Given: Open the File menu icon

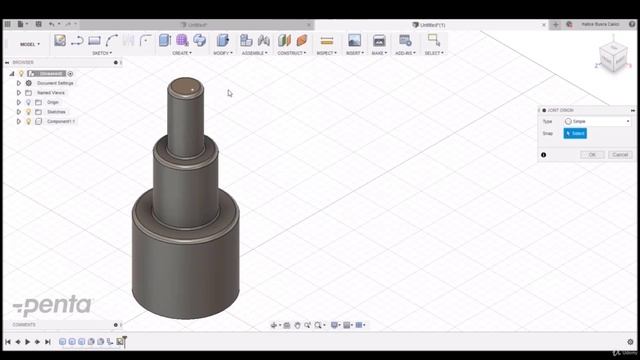Looking at the screenshot, I should [20, 24].
